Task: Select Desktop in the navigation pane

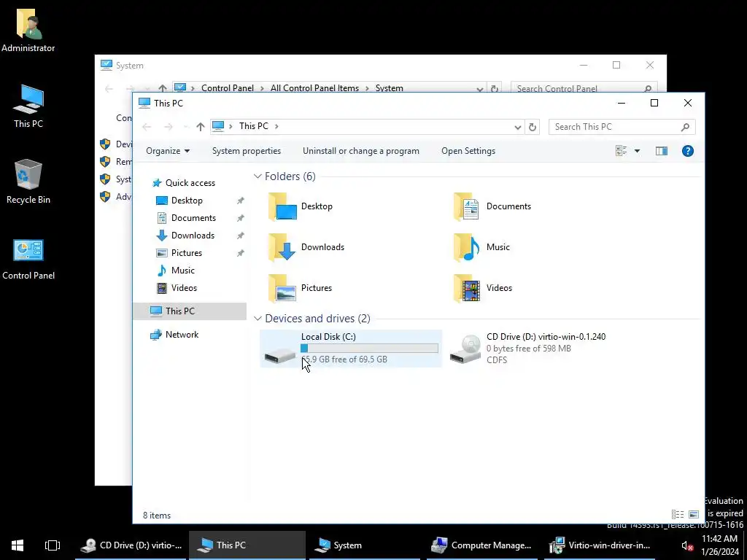Action: [x=187, y=201]
